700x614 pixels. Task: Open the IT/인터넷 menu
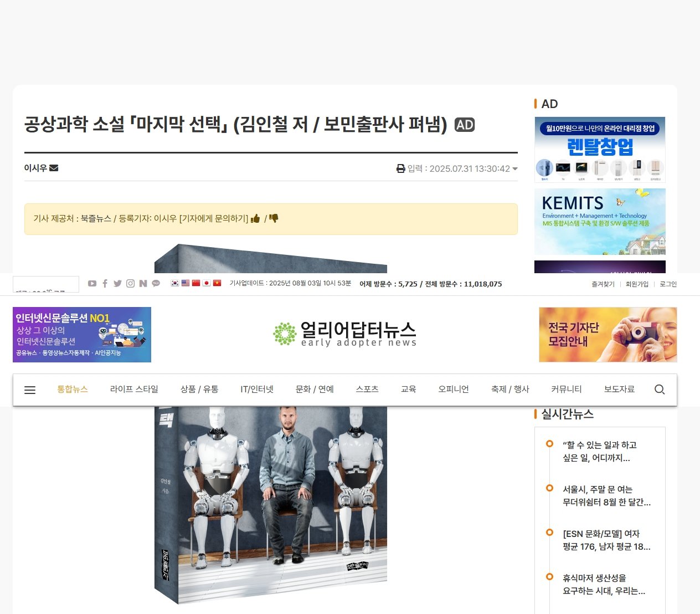257,390
